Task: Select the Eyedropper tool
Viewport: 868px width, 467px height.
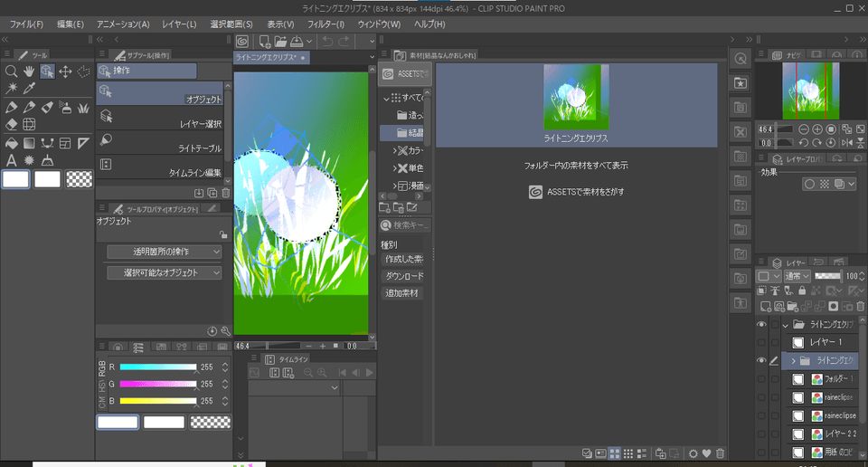Action: [29, 89]
